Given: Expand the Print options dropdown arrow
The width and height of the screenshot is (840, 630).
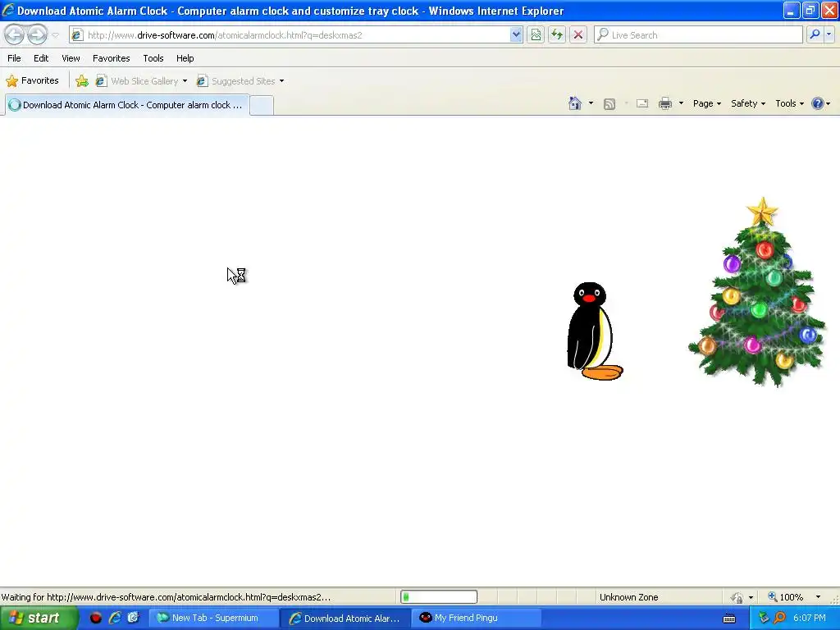Looking at the screenshot, I should [681, 103].
